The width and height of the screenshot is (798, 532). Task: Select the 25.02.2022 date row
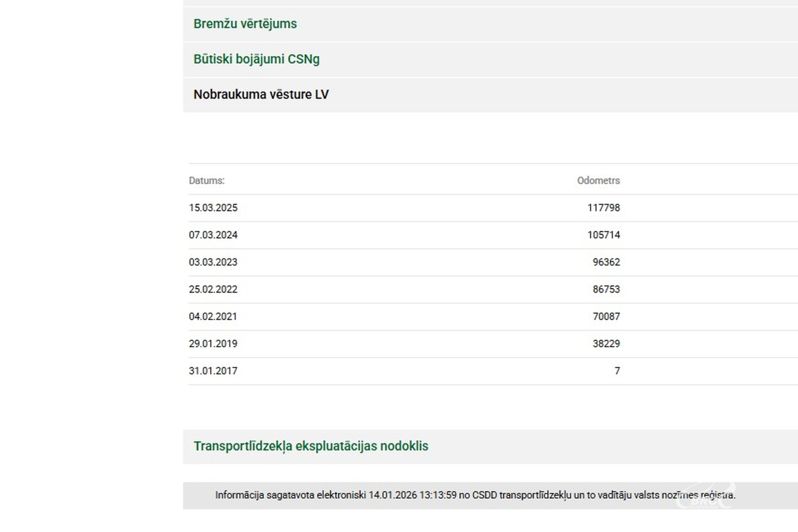coord(213,289)
